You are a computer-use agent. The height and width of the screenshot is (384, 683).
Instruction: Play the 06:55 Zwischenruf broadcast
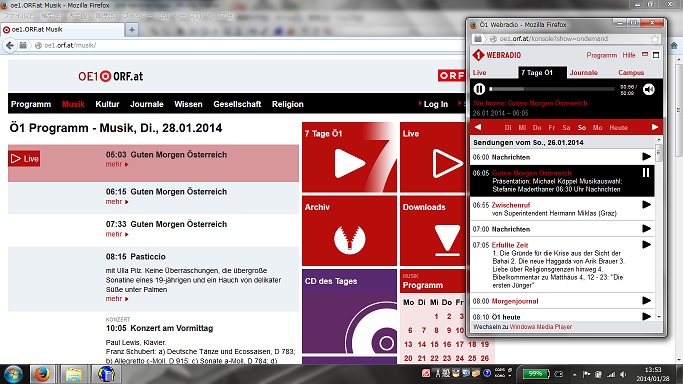[x=646, y=205]
